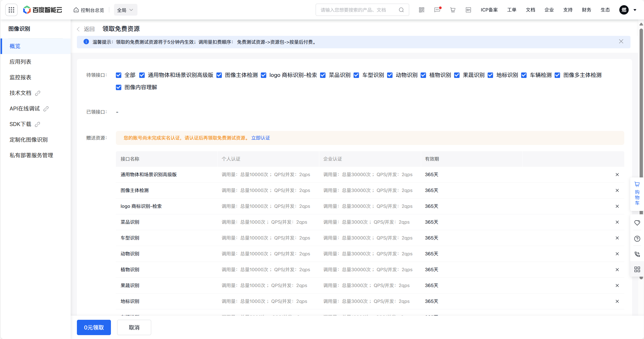Click the Baidu AI Cloud logo
644x339 pixels.
[43, 10]
